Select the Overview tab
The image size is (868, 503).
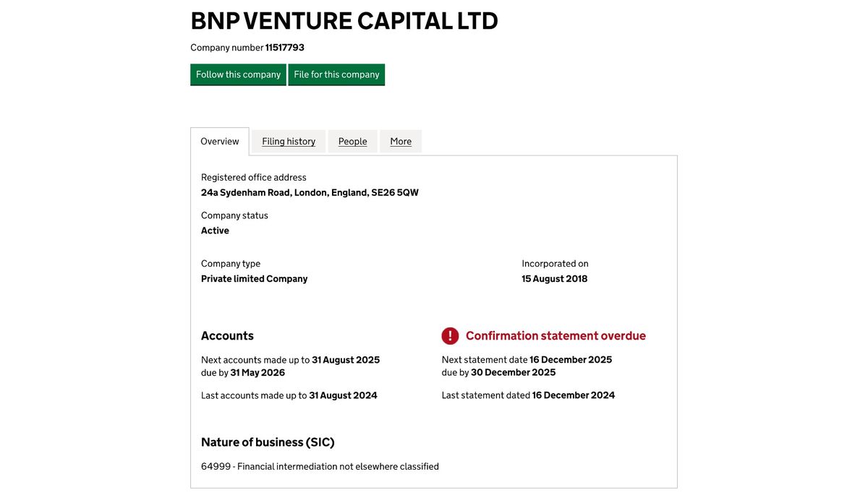click(x=219, y=140)
